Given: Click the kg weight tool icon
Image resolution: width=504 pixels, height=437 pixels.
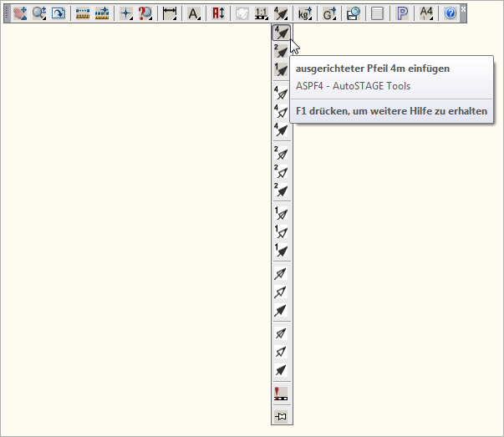Looking at the screenshot, I should pyautogui.click(x=305, y=13).
